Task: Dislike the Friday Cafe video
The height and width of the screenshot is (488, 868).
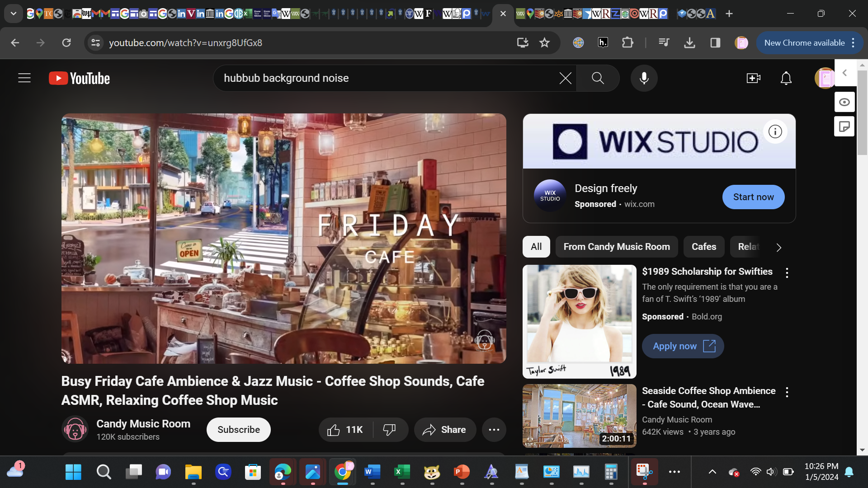Action: tap(390, 430)
